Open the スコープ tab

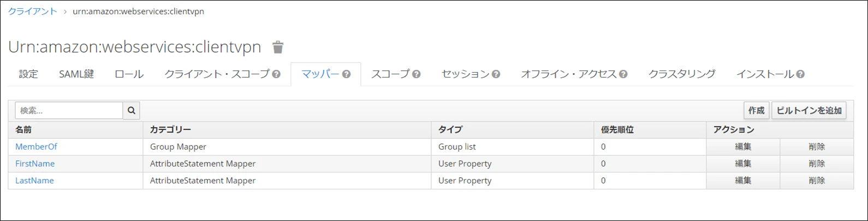coord(390,74)
